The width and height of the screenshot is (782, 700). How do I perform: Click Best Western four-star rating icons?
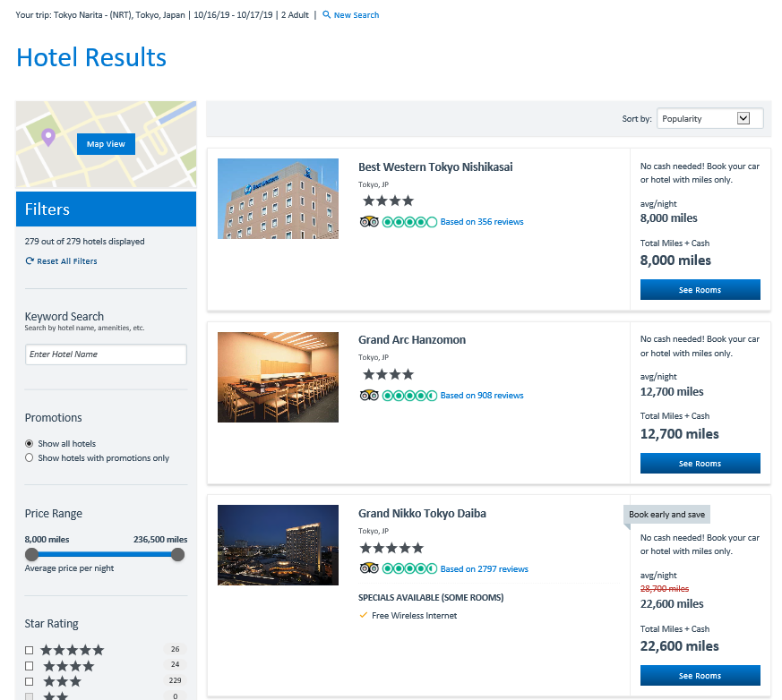388,201
